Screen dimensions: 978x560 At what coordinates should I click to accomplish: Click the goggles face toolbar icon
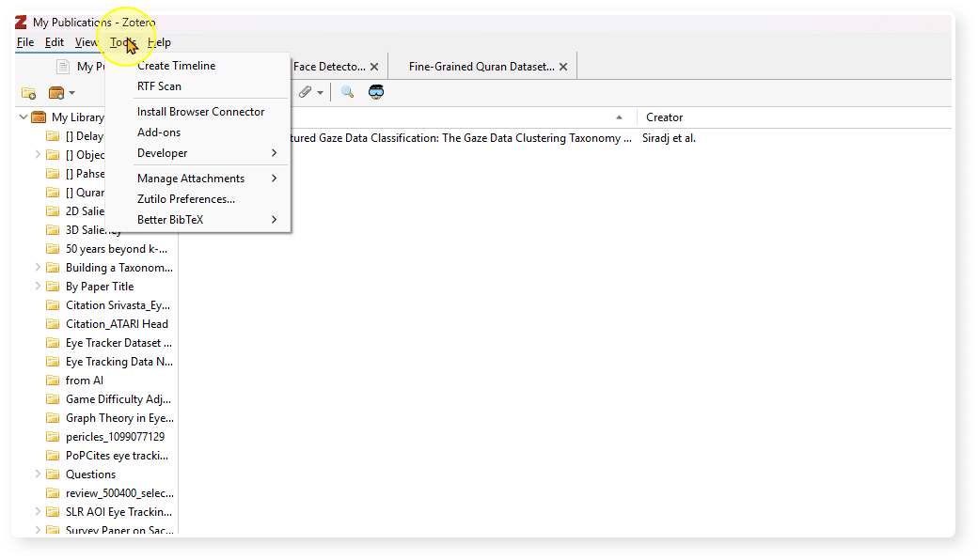376,92
